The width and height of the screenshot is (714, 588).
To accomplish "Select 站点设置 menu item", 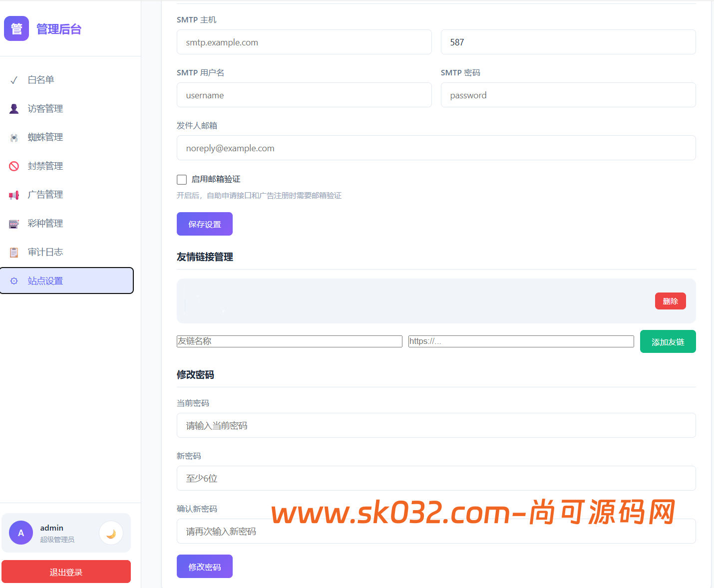I will (x=67, y=281).
